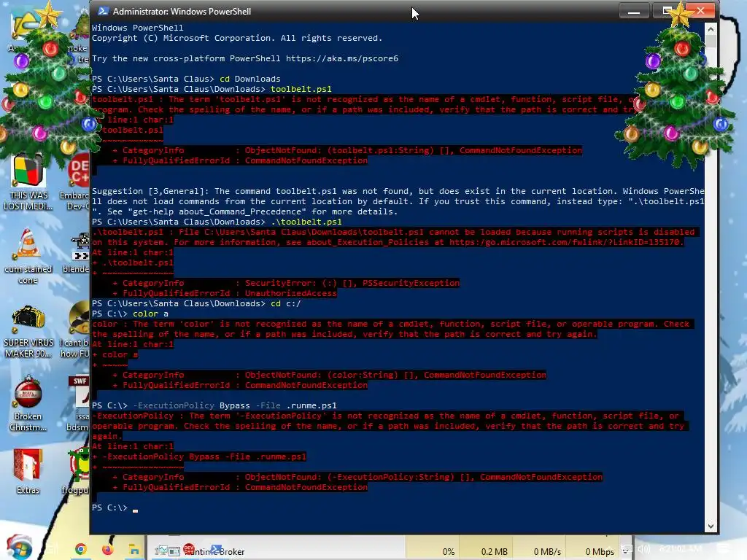Click the '0 MB/s' disk value
Image resolution: width=747 pixels, height=560 pixels.
point(547,552)
